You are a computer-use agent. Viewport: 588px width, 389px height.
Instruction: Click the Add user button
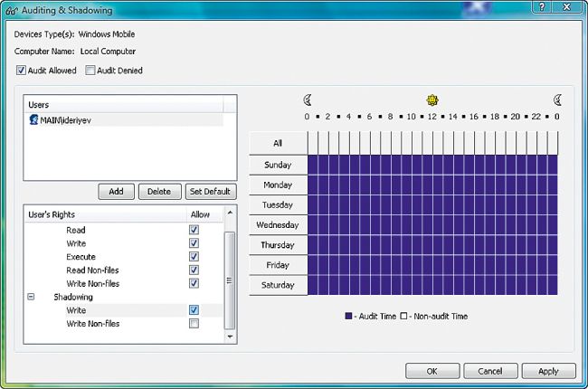116,192
